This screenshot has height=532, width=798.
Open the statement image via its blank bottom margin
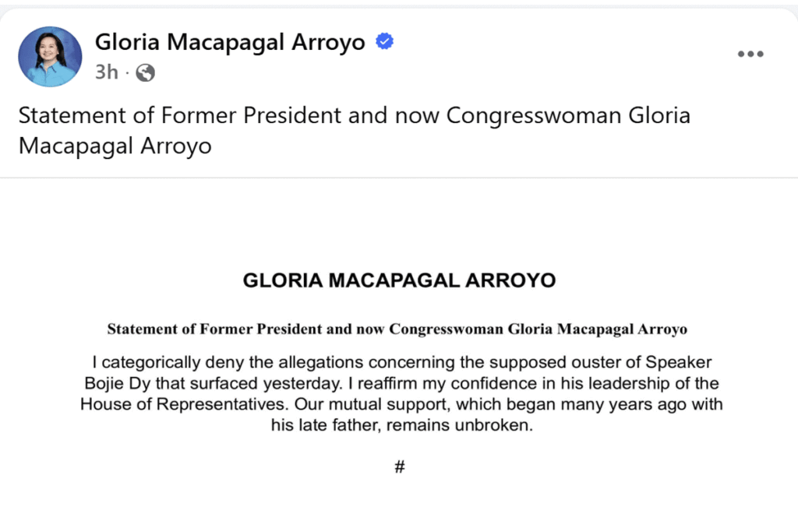tap(399, 506)
